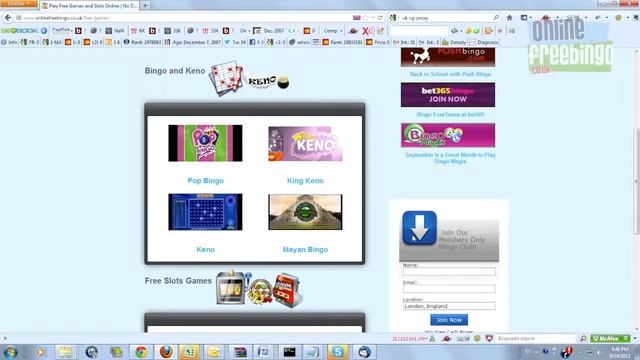Click the browser search box
The width and height of the screenshot is (640, 360).
point(445,18)
